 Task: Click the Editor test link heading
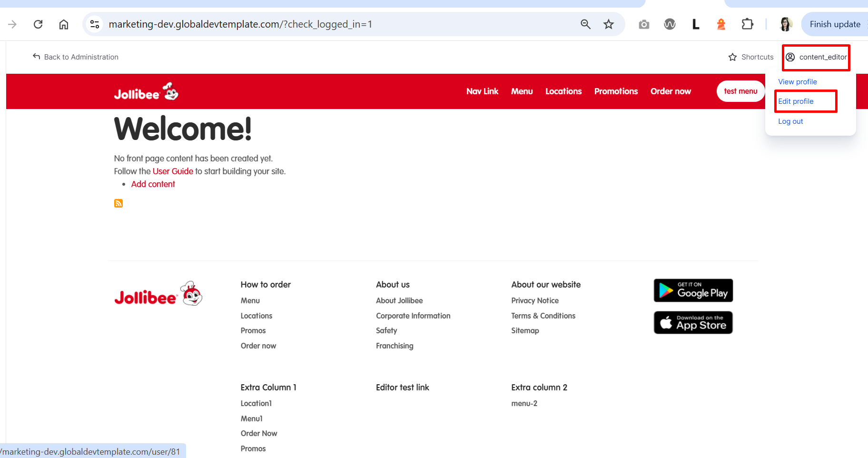pos(403,388)
